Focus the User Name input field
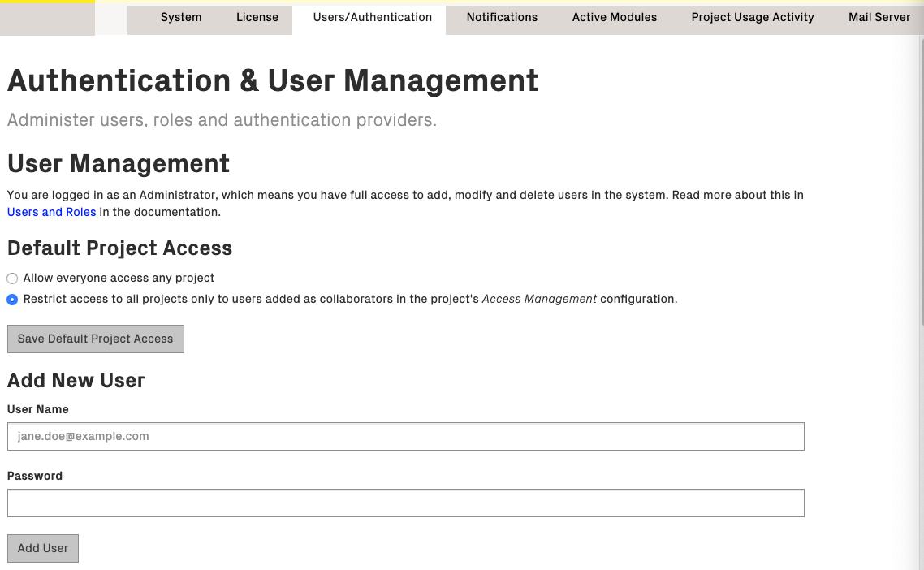Image resolution: width=924 pixels, height=570 pixels. pyautogui.click(x=405, y=436)
